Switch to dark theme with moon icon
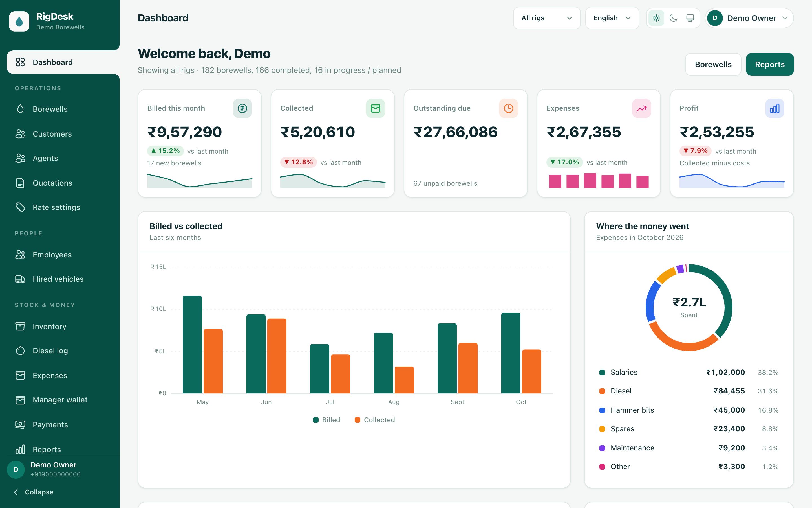812x508 pixels. click(673, 18)
